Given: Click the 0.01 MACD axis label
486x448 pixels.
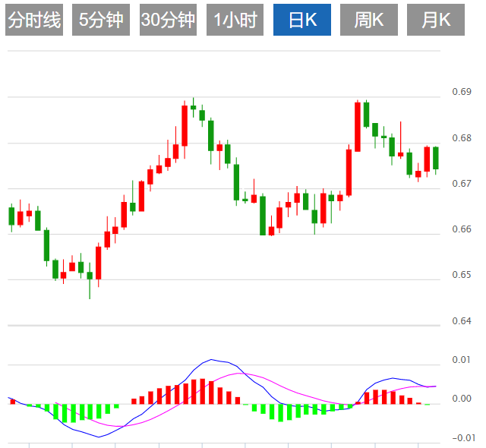Looking at the screenshot, I should coord(462,360).
